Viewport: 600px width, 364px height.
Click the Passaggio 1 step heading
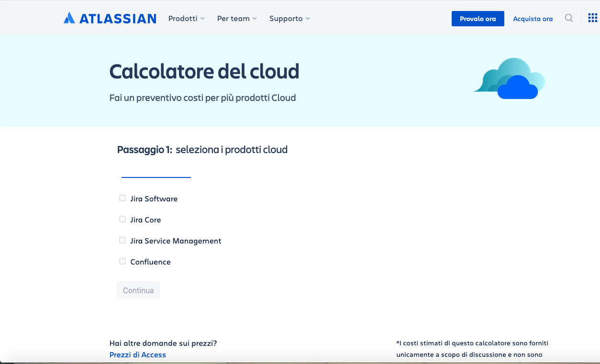pos(202,150)
